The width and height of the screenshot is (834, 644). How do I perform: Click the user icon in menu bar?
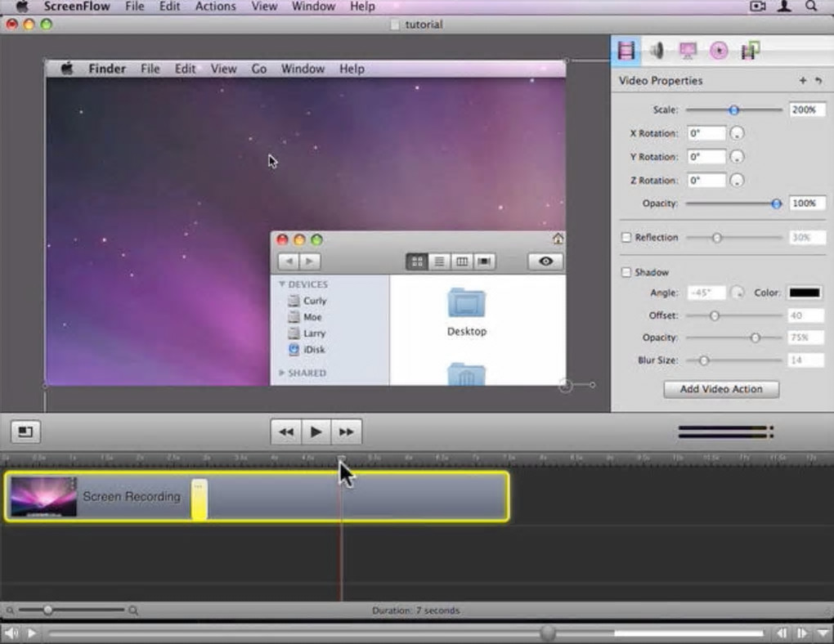click(x=785, y=7)
